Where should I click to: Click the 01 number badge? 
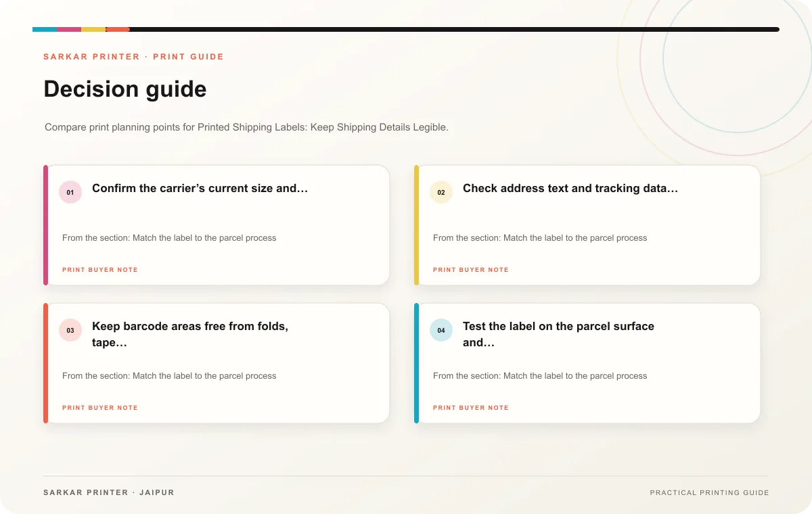(70, 192)
